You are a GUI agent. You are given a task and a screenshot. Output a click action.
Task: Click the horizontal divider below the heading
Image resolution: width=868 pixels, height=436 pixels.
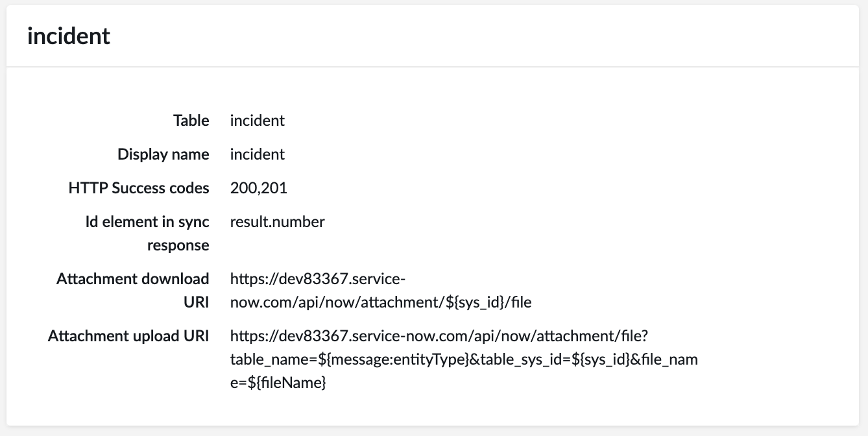click(x=433, y=66)
